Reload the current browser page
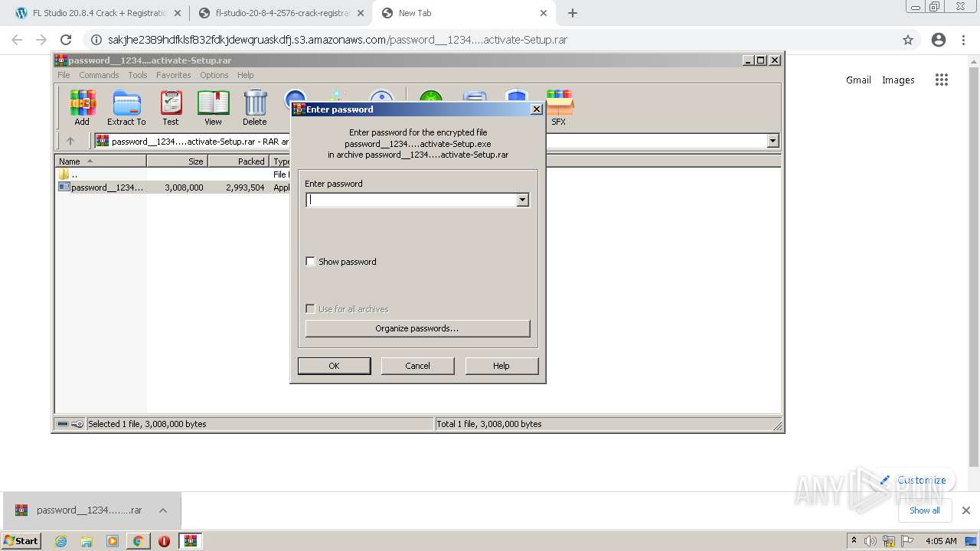 pyautogui.click(x=66, y=40)
